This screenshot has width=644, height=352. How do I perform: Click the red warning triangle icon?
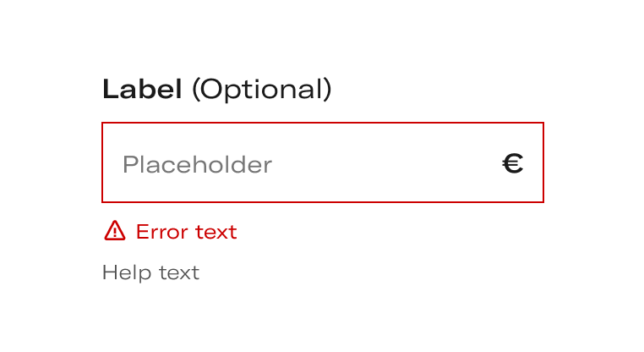[x=115, y=231]
